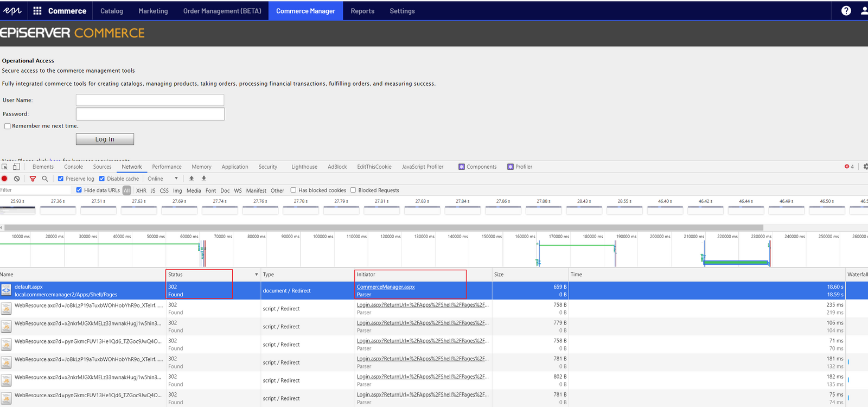
Task: Open the user profile icon
Action: 864,11
